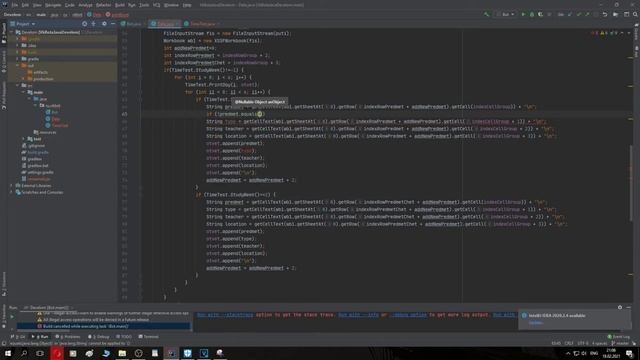Open the Help menu
The height and width of the screenshot is (360, 640).
pos(187,5)
